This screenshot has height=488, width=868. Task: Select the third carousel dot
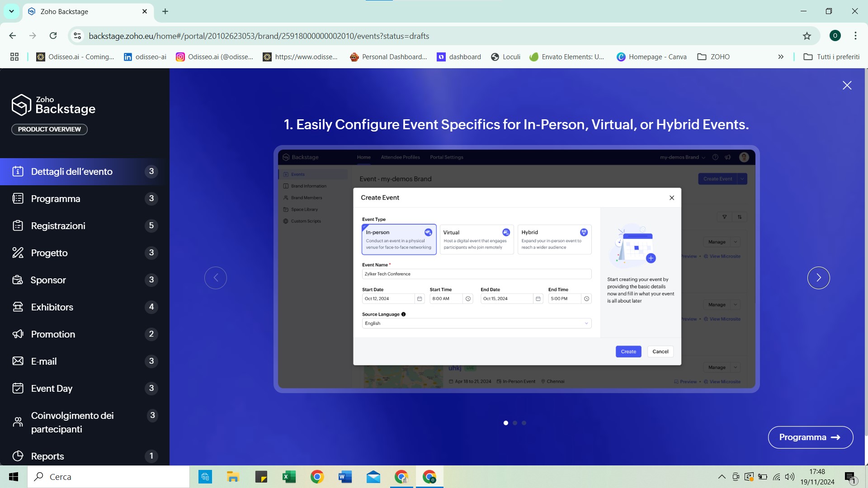pyautogui.click(x=524, y=423)
